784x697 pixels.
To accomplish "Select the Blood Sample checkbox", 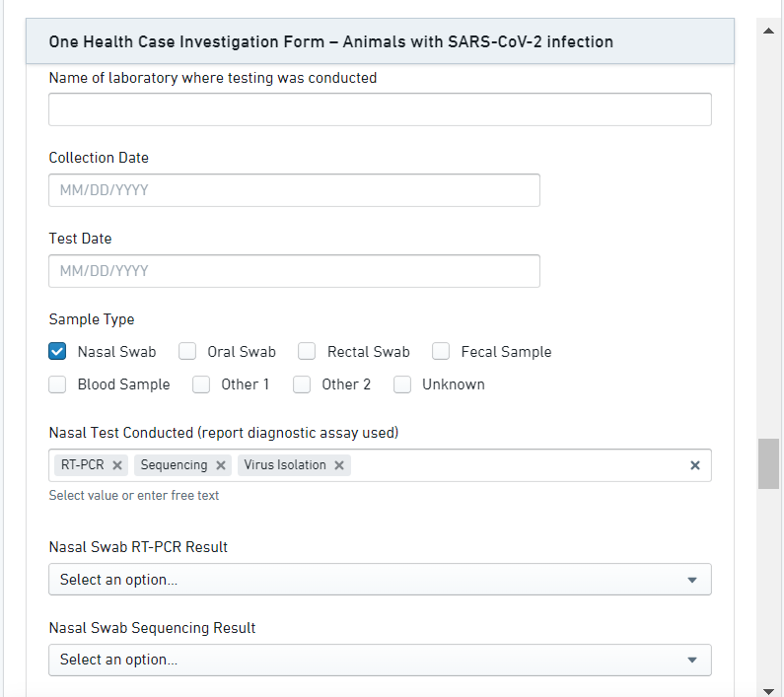I will point(58,384).
